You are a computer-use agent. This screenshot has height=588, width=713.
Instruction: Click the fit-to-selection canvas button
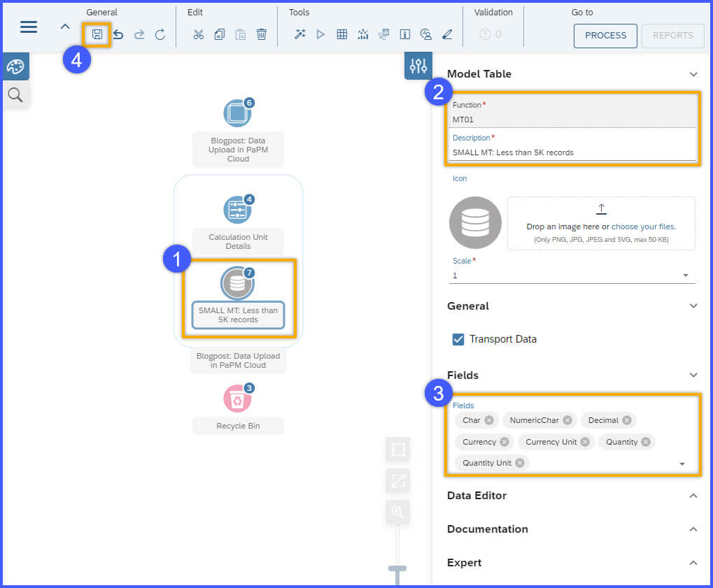coord(398,450)
